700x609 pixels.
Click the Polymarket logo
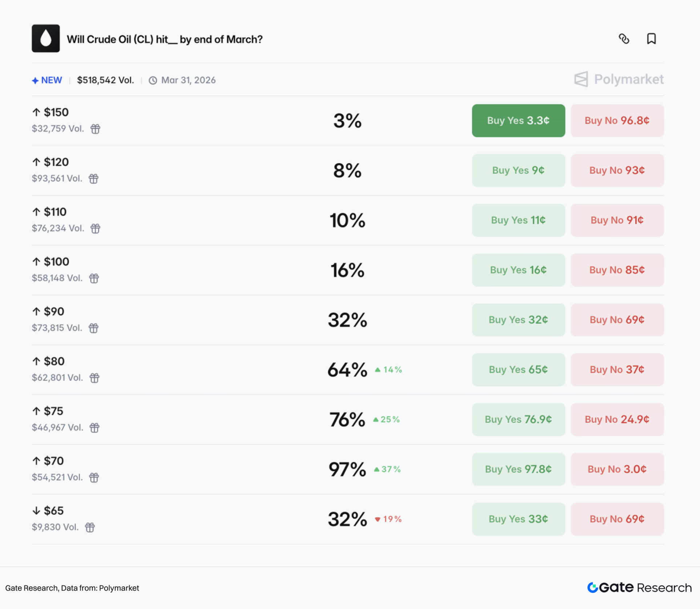[619, 79]
